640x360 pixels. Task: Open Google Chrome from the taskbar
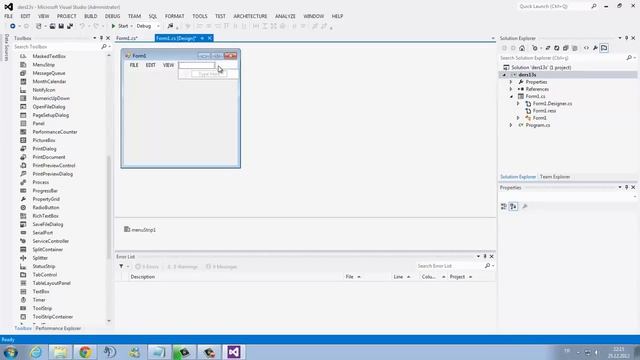coord(85,352)
